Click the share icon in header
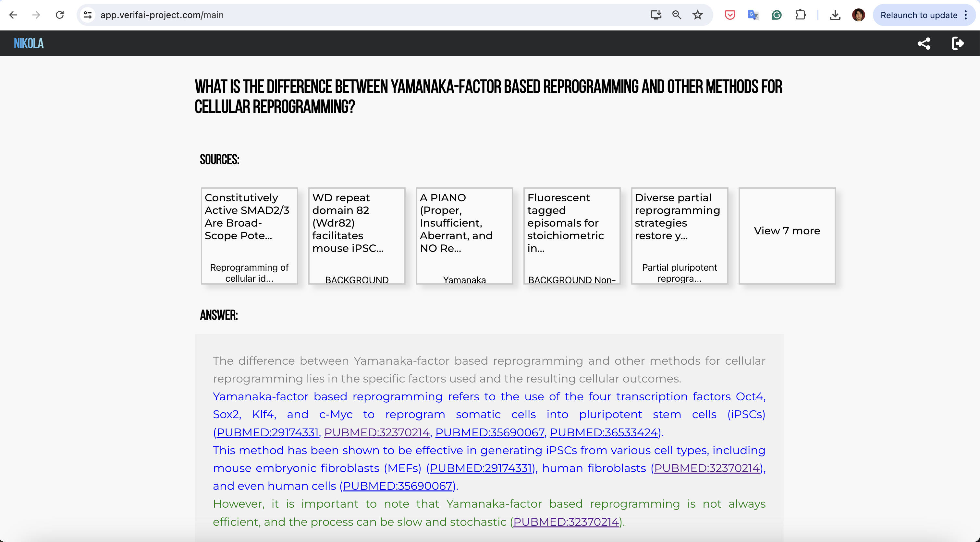 coord(924,43)
